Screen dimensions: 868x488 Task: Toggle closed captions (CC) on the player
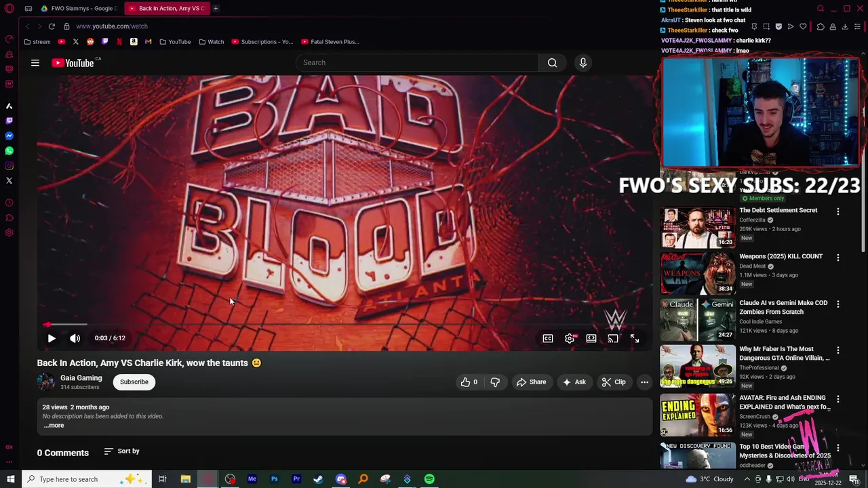[x=548, y=338]
